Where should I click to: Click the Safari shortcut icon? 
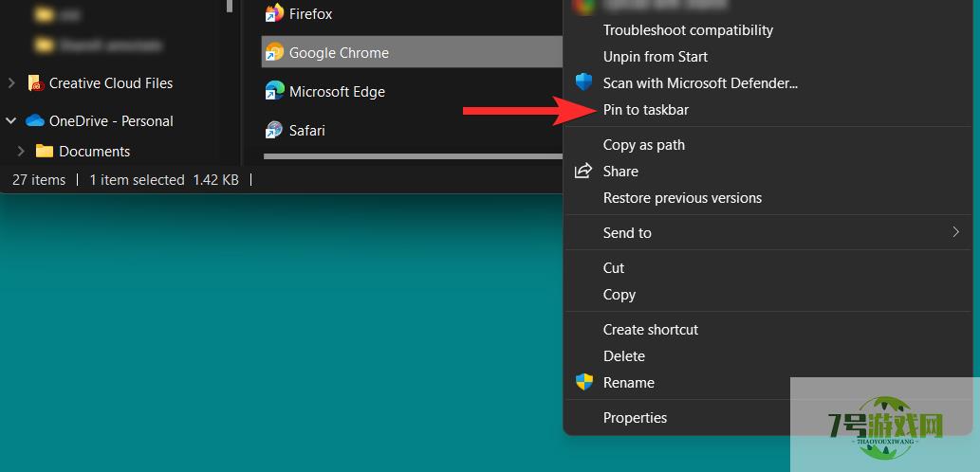274,130
